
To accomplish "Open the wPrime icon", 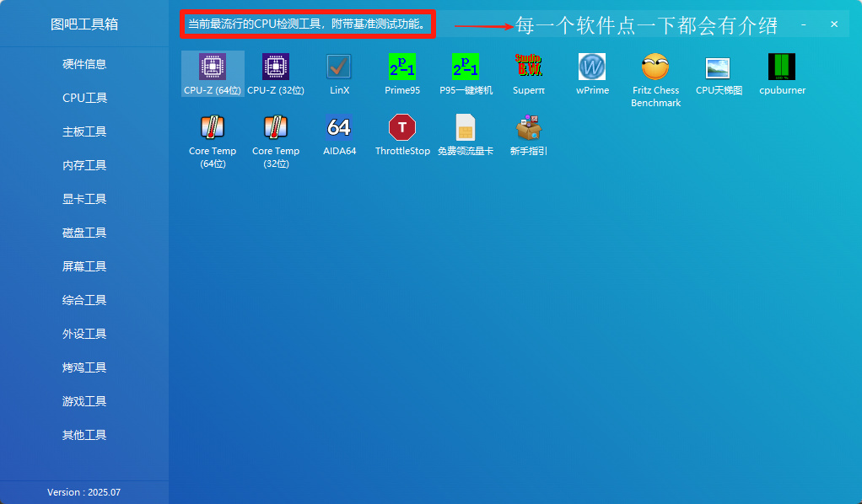I will (592, 67).
